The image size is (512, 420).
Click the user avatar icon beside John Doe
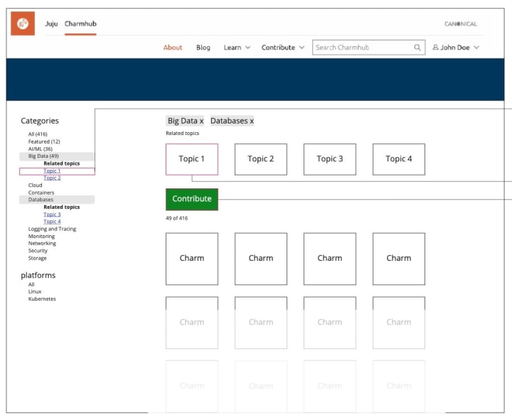[435, 48]
